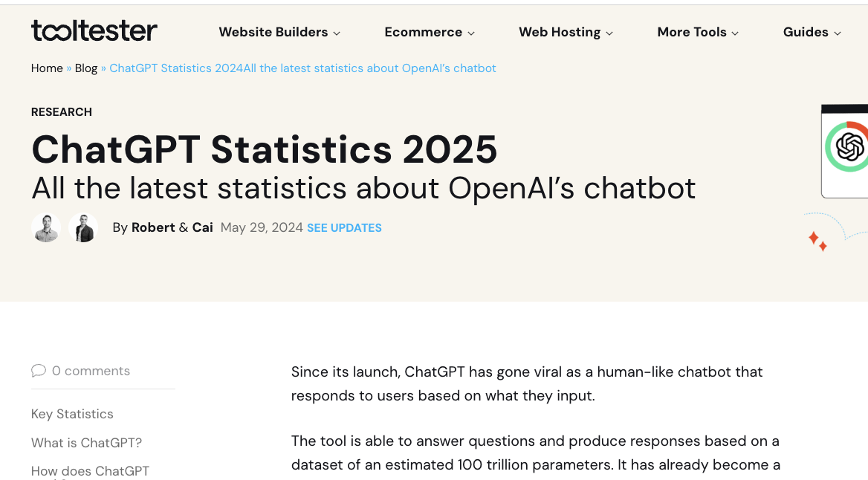
Task: Click Cai's author avatar photo
Action: pyautogui.click(x=83, y=227)
